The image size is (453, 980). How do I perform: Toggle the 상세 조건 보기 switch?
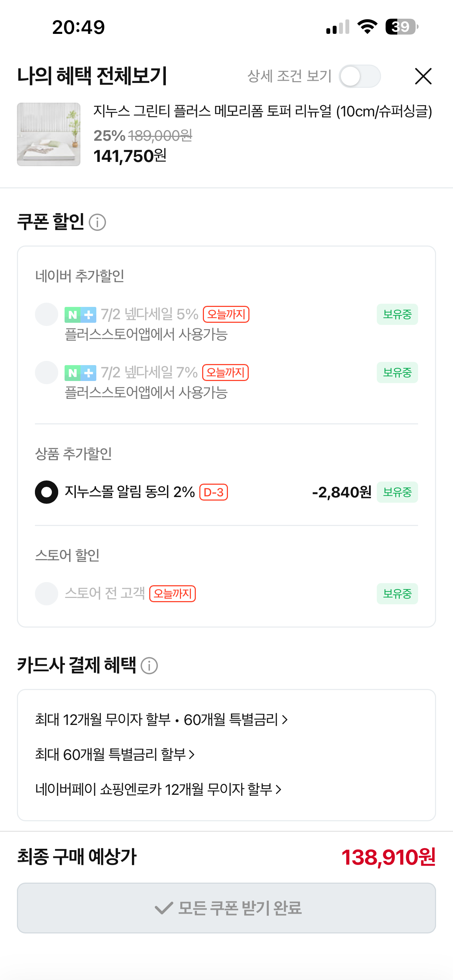360,76
